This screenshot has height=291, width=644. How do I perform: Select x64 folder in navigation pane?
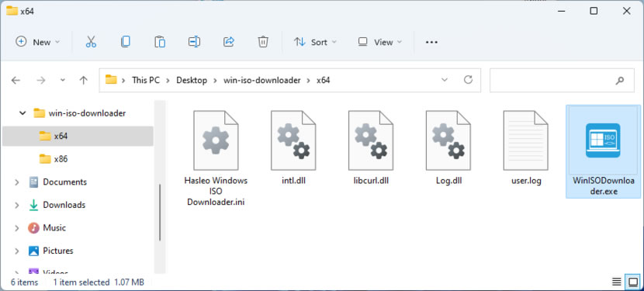click(x=78, y=136)
